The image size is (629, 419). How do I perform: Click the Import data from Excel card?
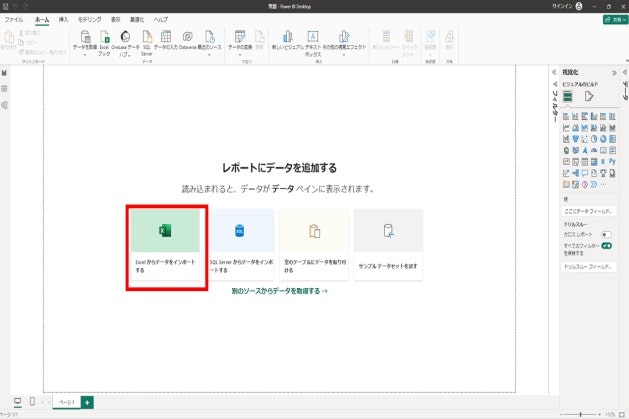tap(165, 245)
